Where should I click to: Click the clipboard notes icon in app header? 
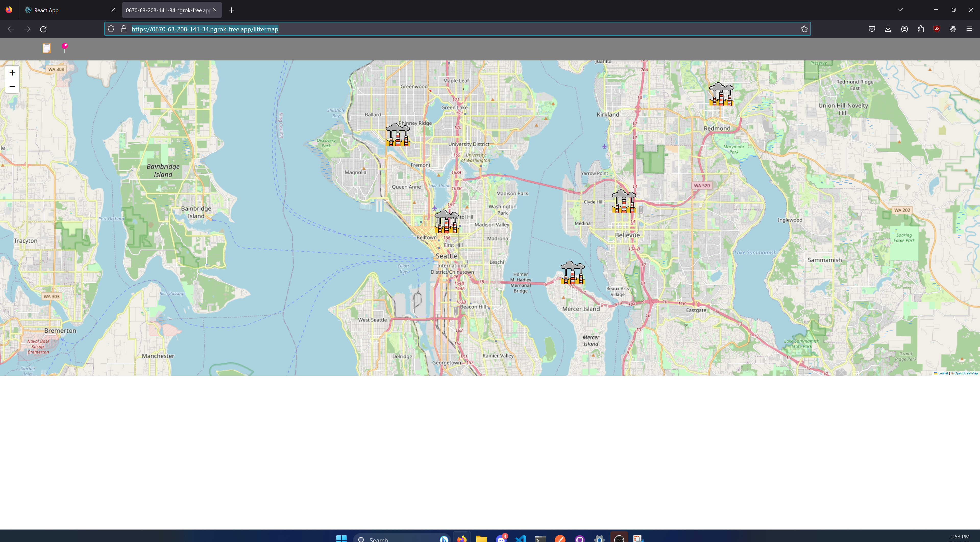coord(46,48)
